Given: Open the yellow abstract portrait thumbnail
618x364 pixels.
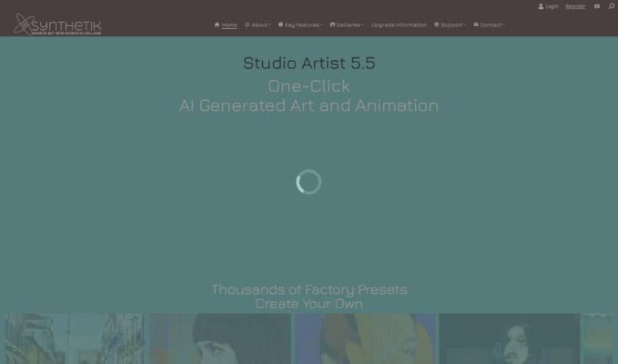Looking at the screenshot, I should point(365,339).
